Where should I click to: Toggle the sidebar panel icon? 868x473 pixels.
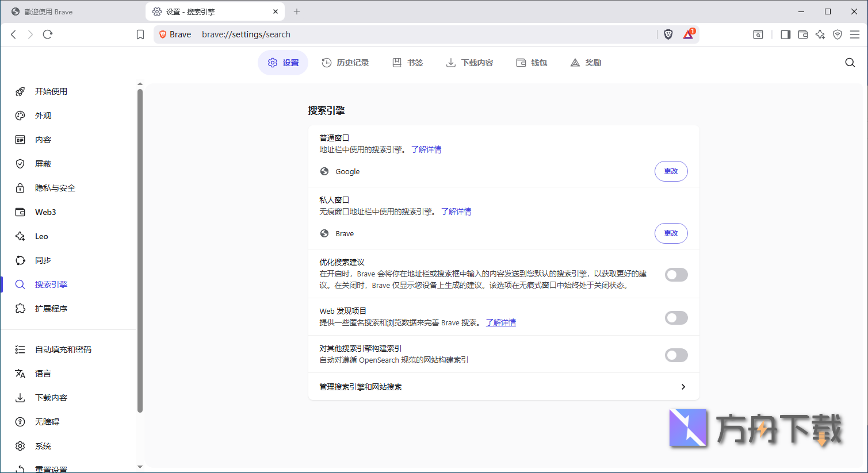tap(785, 34)
